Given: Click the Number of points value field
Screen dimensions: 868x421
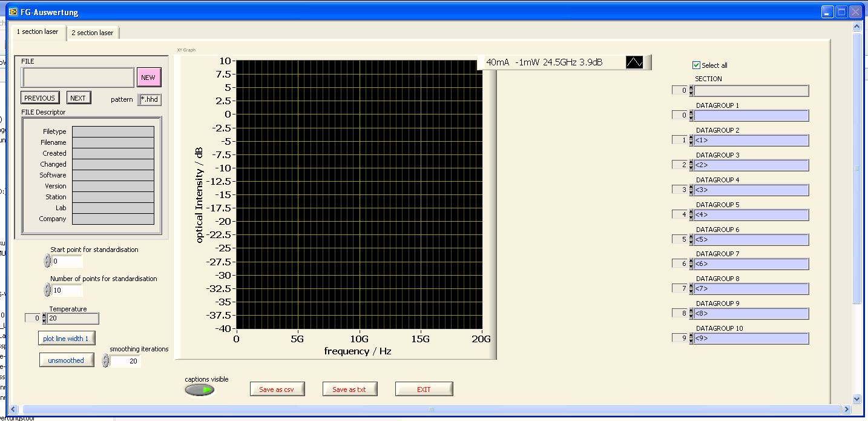Looking at the screenshot, I should point(67,290).
